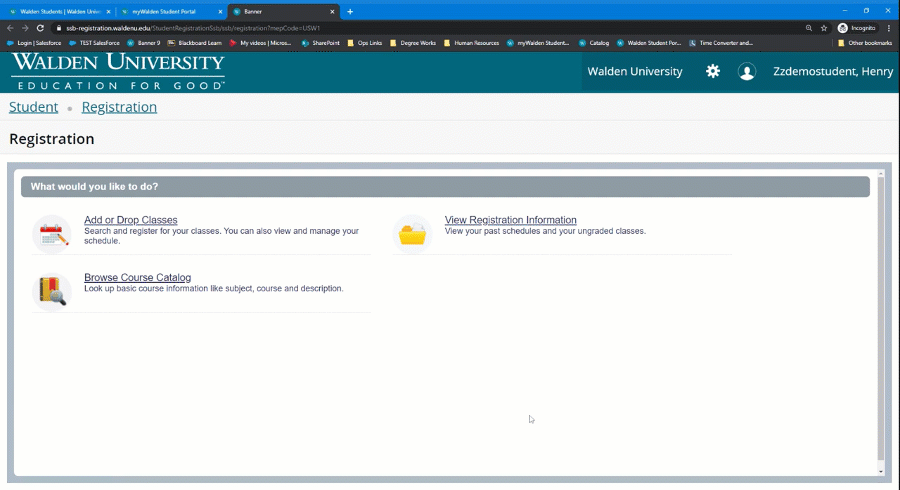Close the Banner tab
Screen dimensions: 900x490
[332, 11]
